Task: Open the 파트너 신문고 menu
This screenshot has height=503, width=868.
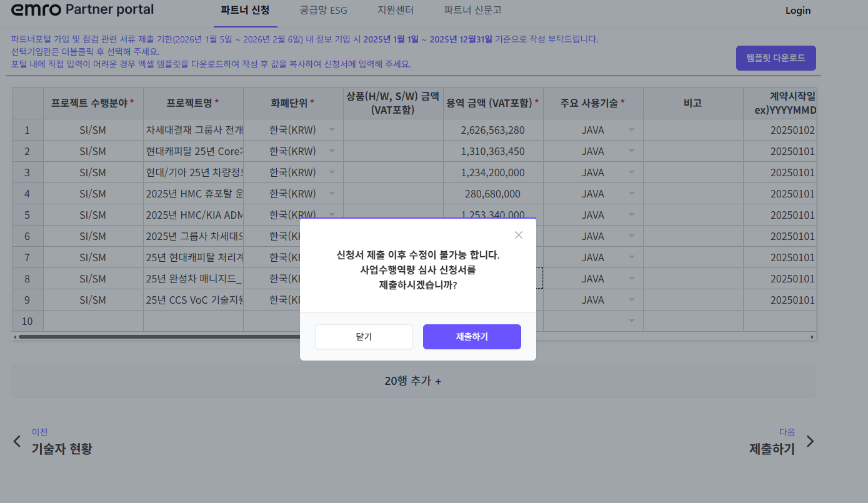Action: coord(471,10)
